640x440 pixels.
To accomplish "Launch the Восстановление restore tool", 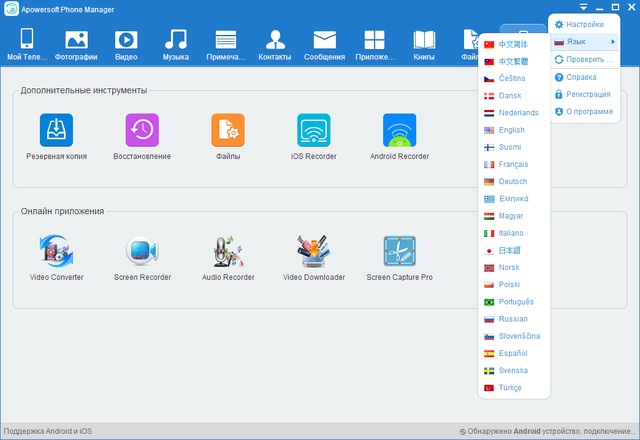I will pos(142,131).
